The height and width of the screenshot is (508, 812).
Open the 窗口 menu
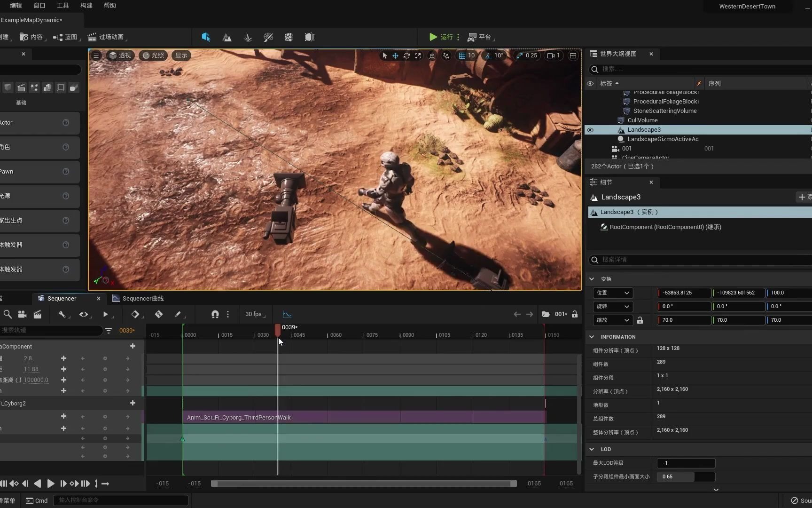coord(39,6)
